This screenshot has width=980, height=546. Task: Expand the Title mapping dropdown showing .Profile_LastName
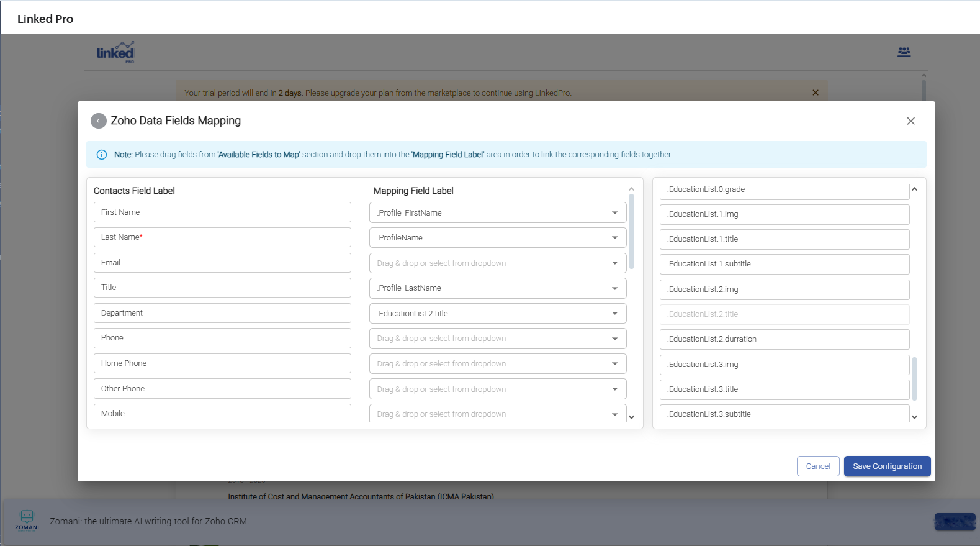coord(614,288)
